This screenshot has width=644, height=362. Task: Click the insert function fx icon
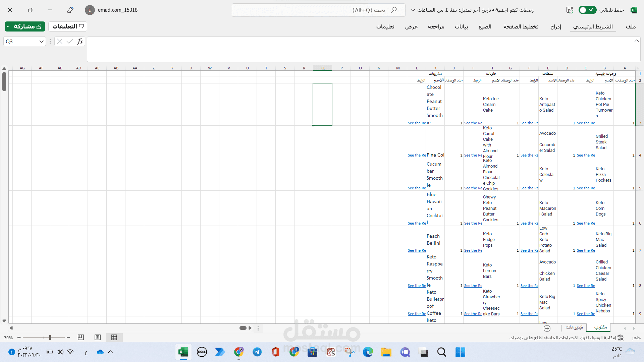tap(80, 41)
